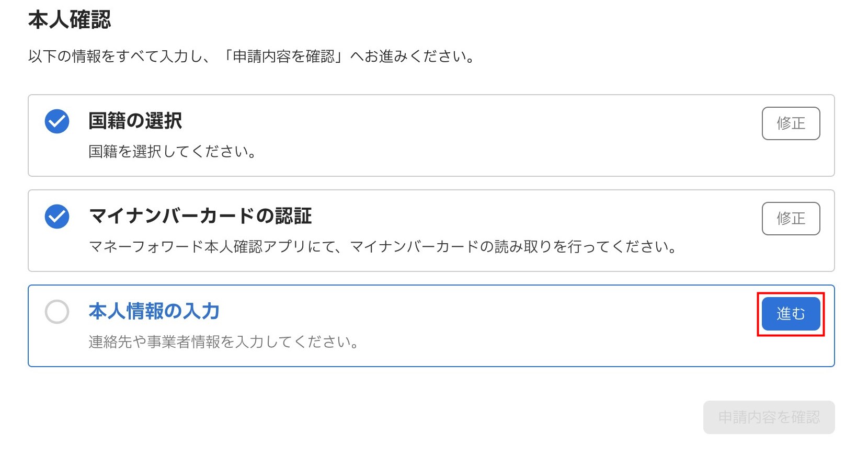Viewport: 868px width, 455px height.
Task: Click the blue 進む button
Action: point(790,314)
